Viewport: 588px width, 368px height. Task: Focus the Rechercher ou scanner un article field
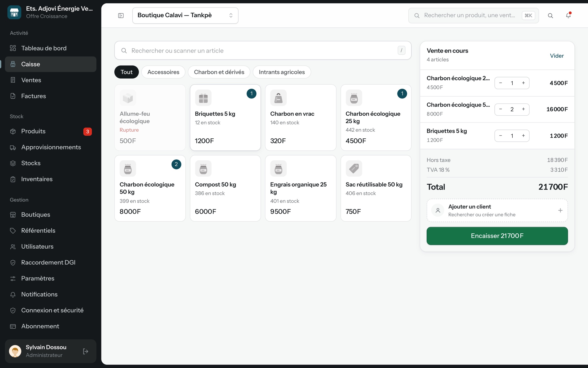coord(263,50)
